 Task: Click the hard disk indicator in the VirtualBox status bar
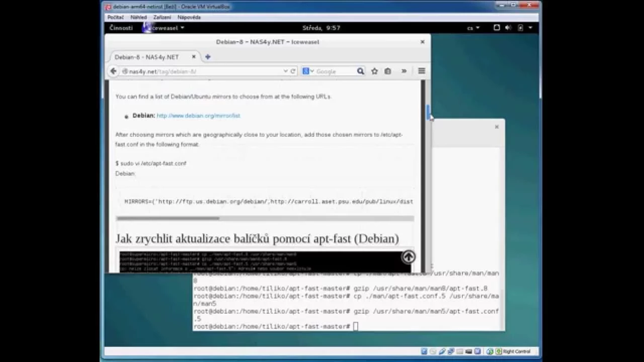[x=424, y=351]
